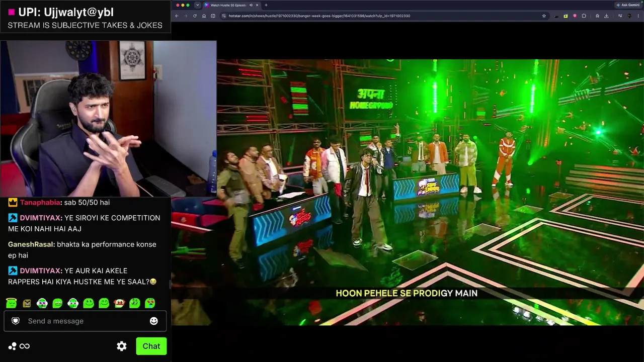The height and width of the screenshot is (362, 644).
Task: Insert the halo frog emote
Action: point(12,303)
